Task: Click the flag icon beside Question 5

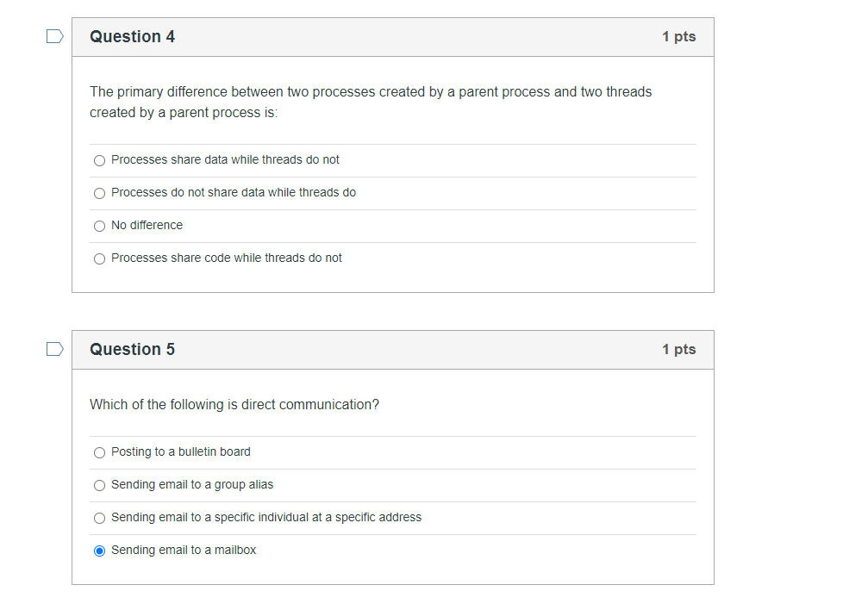Action: 54,349
